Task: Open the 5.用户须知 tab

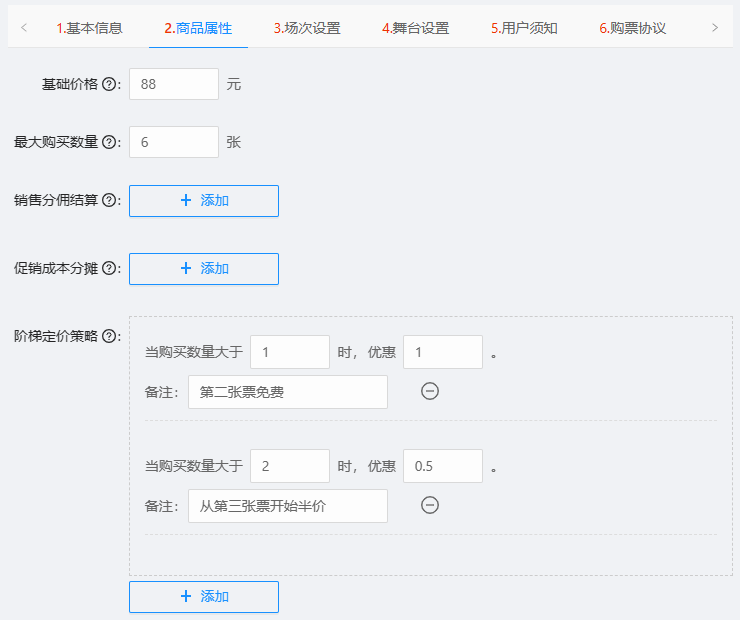Action: [x=524, y=28]
